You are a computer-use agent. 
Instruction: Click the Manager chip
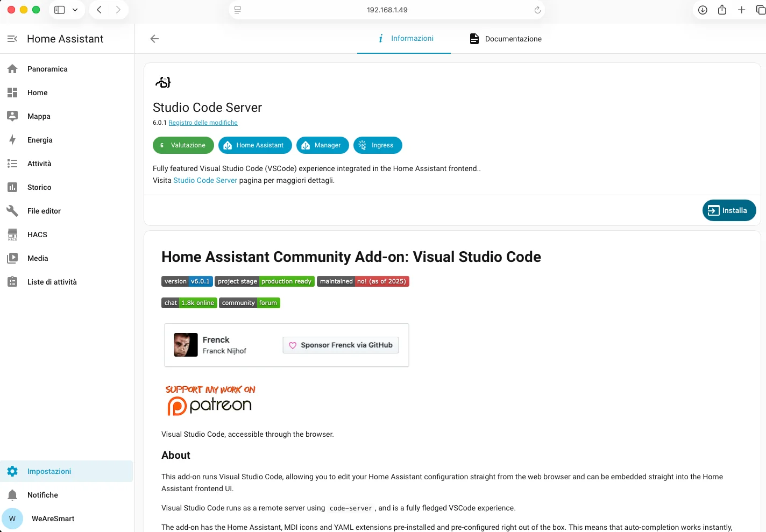(322, 145)
